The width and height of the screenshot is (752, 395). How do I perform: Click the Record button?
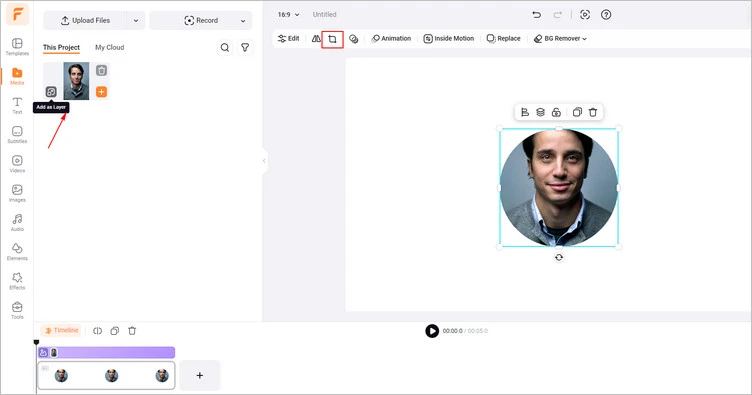point(201,21)
